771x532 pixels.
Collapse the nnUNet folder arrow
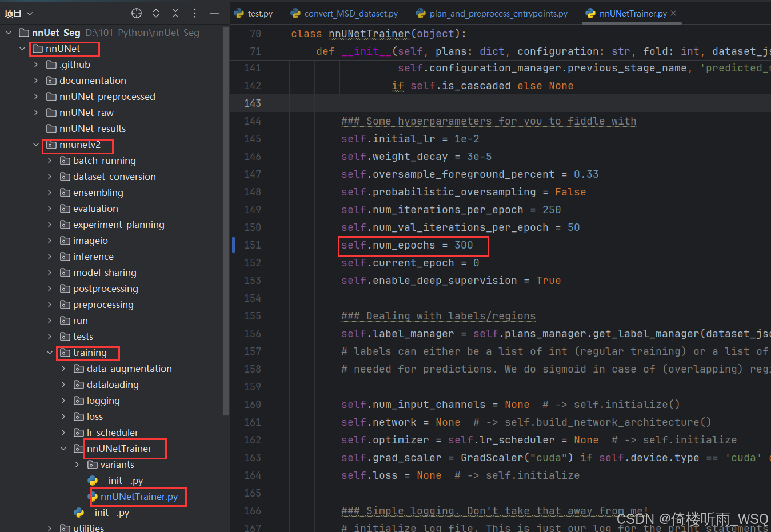tap(22, 49)
